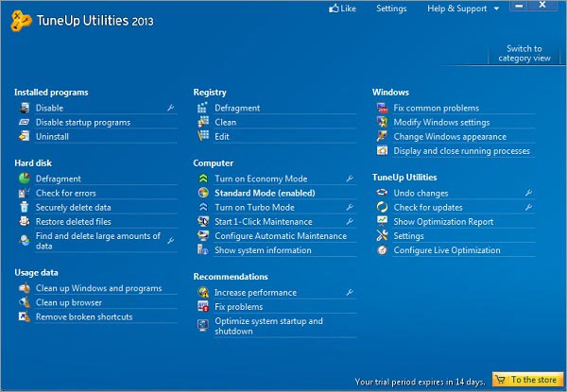Click the wrench beside Turn on Turbo Mode

pos(350,207)
